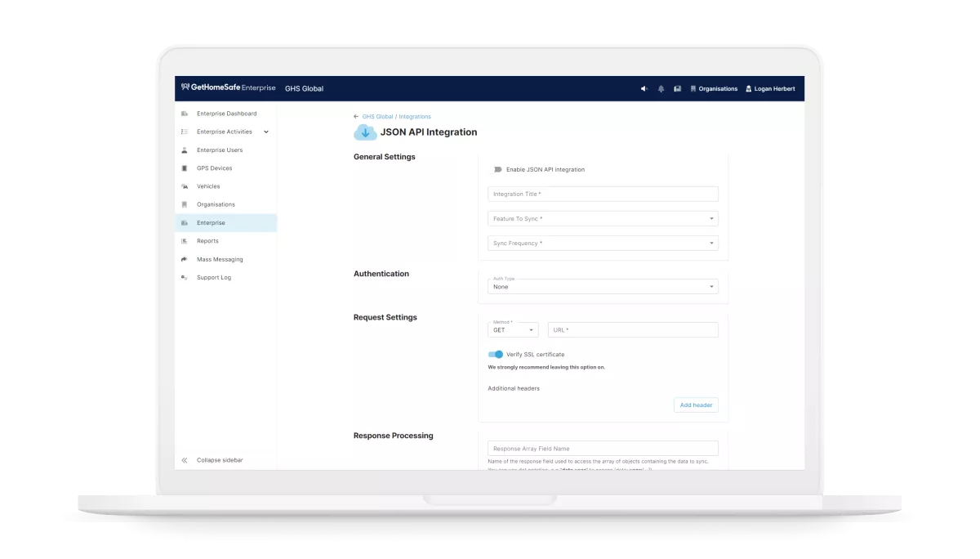This screenshot has width=980, height=559.
Task: Click the Support Log sidebar icon
Action: pyautogui.click(x=185, y=278)
